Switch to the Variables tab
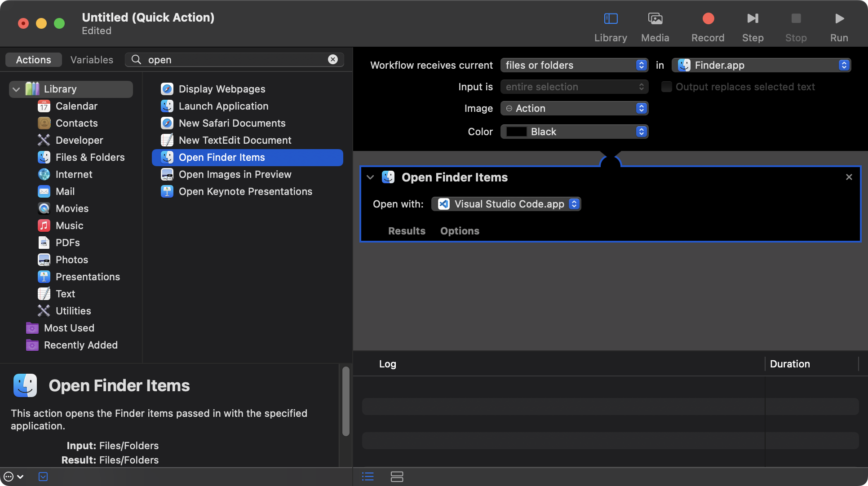868x486 pixels. pyautogui.click(x=91, y=59)
